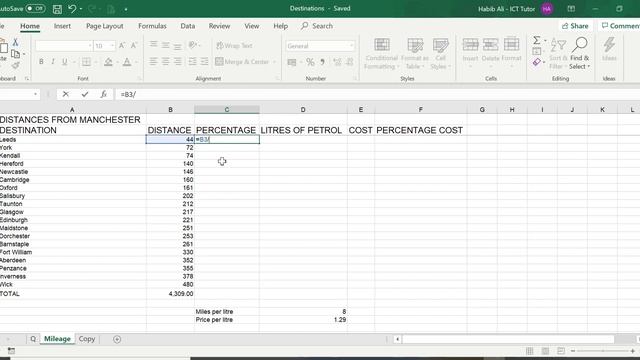The image size is (640, 360).
Task: Open the Insert ribbon tab
Action: click(x=62, y=26)
